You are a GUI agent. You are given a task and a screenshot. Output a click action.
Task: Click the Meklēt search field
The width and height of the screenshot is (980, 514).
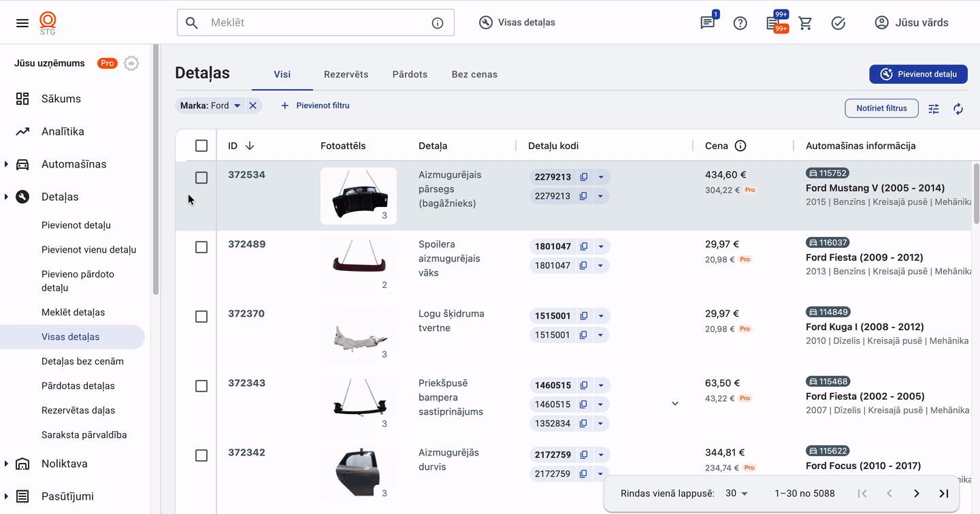(x=316, y=22)
